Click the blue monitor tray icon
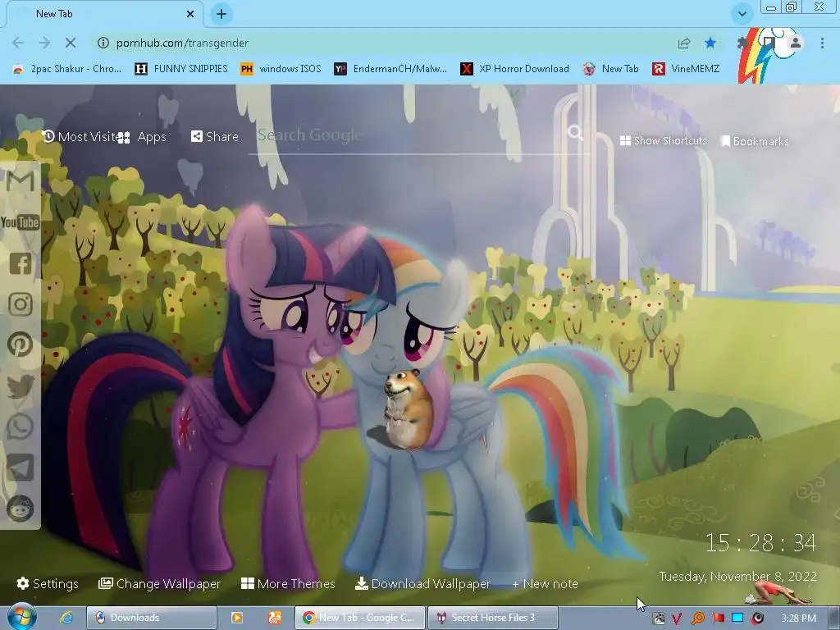The height and width of the screenshot is (630, 840). click(x=737, y=619)
